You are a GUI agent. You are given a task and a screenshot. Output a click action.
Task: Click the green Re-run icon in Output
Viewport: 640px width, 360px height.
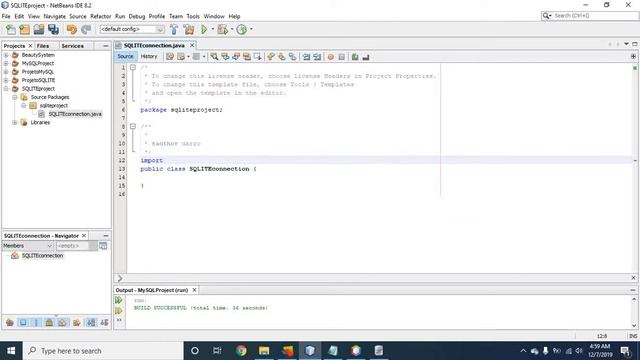pos(118,300)
